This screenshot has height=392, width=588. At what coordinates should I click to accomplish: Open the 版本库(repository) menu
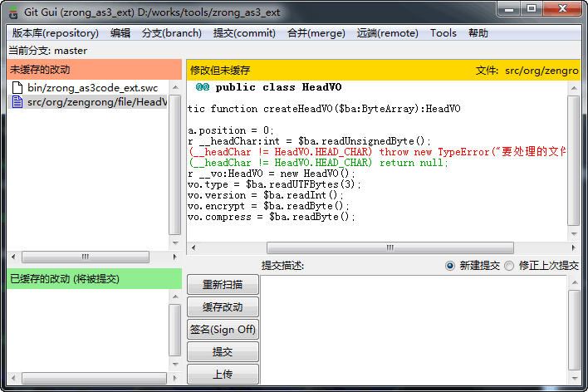click(x=55, y=33)
